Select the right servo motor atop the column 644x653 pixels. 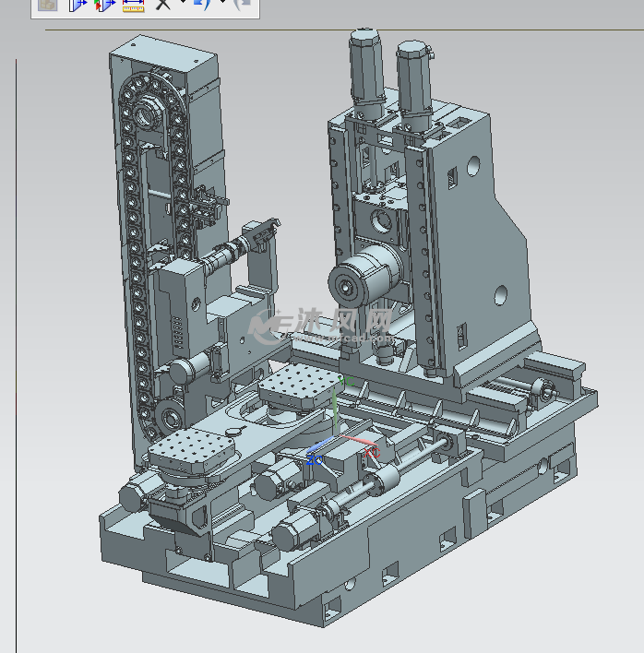(x=413, y=78)
